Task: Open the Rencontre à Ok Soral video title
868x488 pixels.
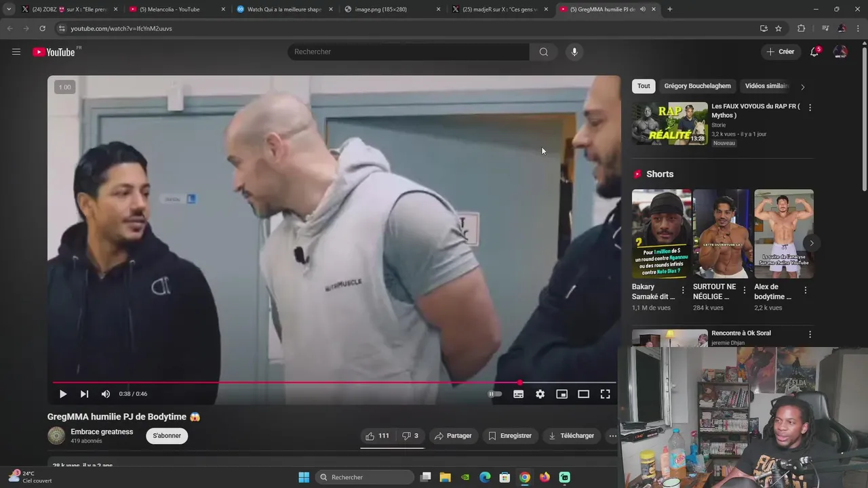Action: pos(741,333)
